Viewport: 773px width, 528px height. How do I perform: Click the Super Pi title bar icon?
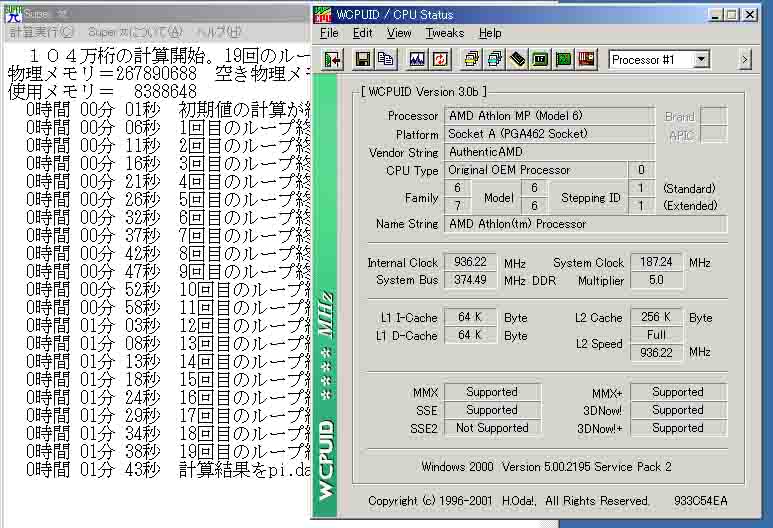pos(14,14)
